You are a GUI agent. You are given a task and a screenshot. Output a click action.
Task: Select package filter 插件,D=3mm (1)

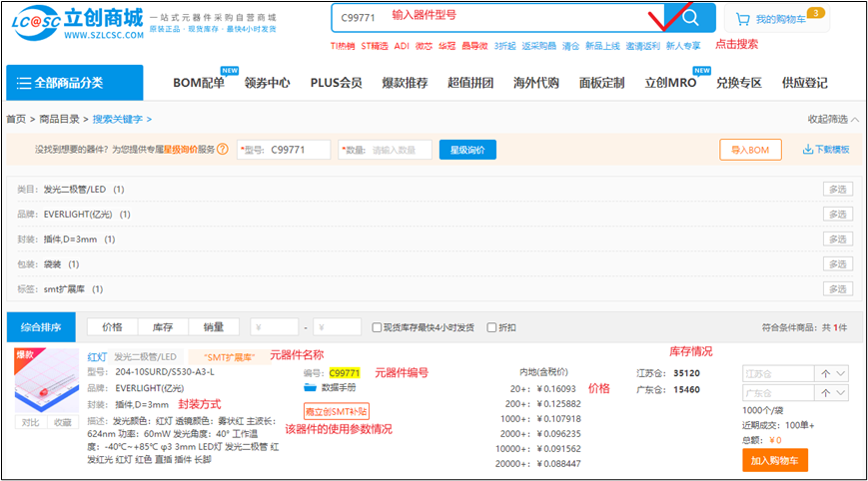pyautogui.click(x=79, y=239)
